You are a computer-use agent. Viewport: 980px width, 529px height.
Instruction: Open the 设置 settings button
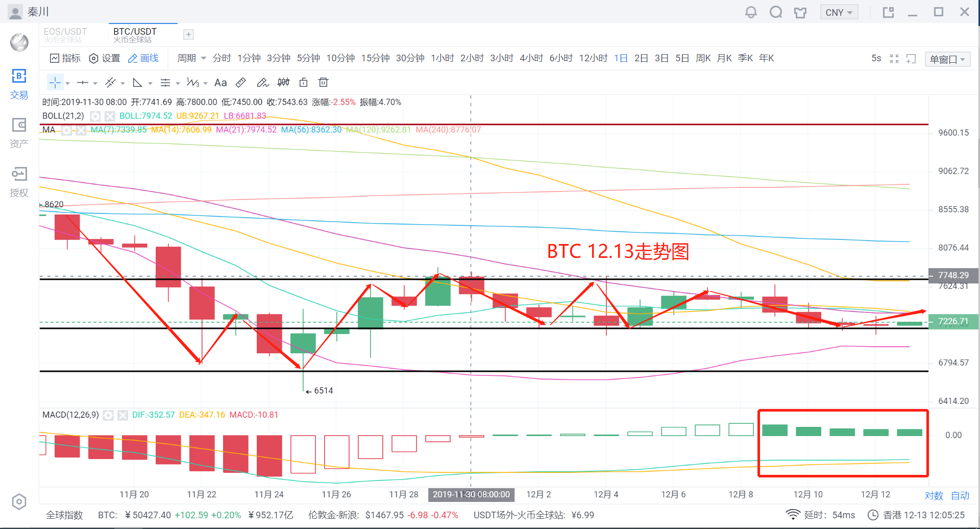105,58
